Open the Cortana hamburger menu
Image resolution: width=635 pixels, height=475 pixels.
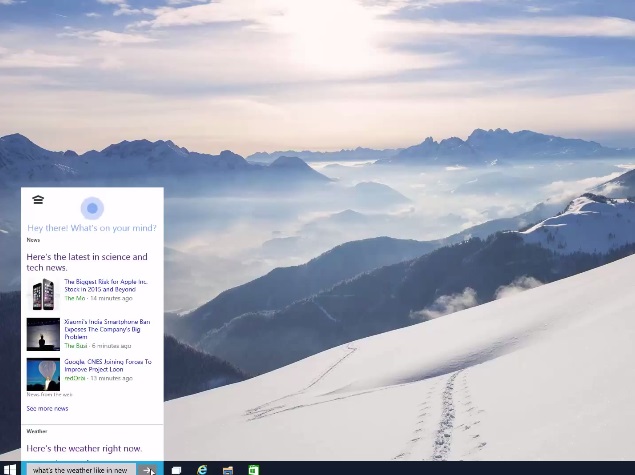pyautogui.click(x=38, y=201)
